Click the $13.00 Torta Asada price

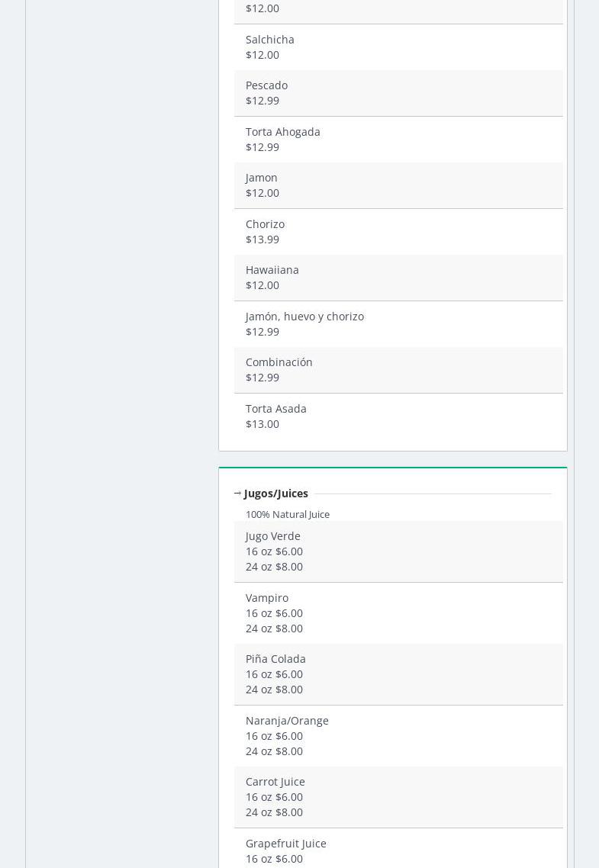coord(262,424)
